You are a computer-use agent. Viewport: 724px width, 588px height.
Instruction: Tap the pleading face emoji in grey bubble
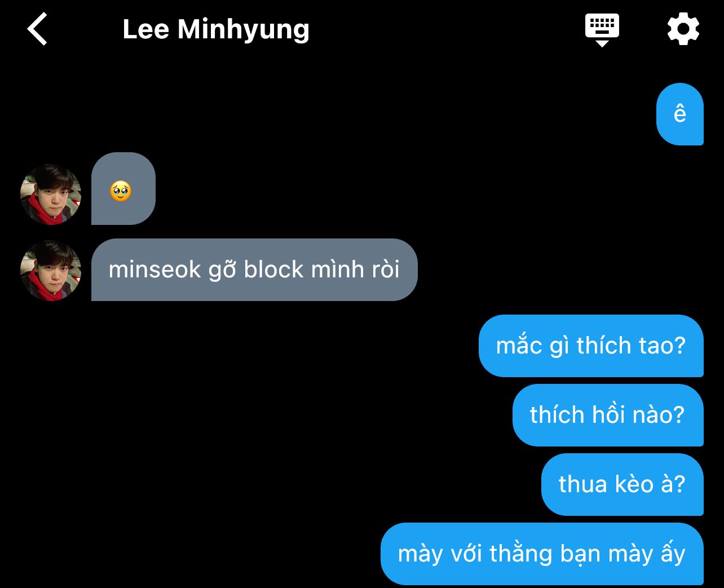point(121,191)
